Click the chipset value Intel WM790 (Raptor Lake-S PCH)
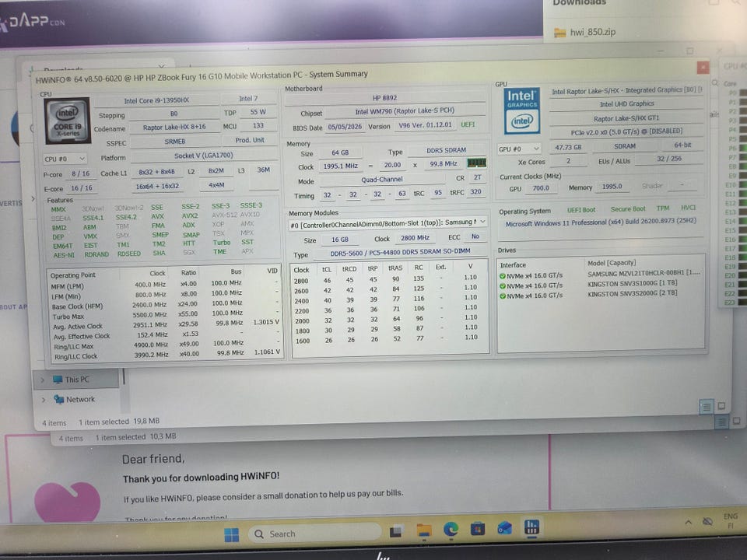The image size is (747, 560). coord(405,111)
